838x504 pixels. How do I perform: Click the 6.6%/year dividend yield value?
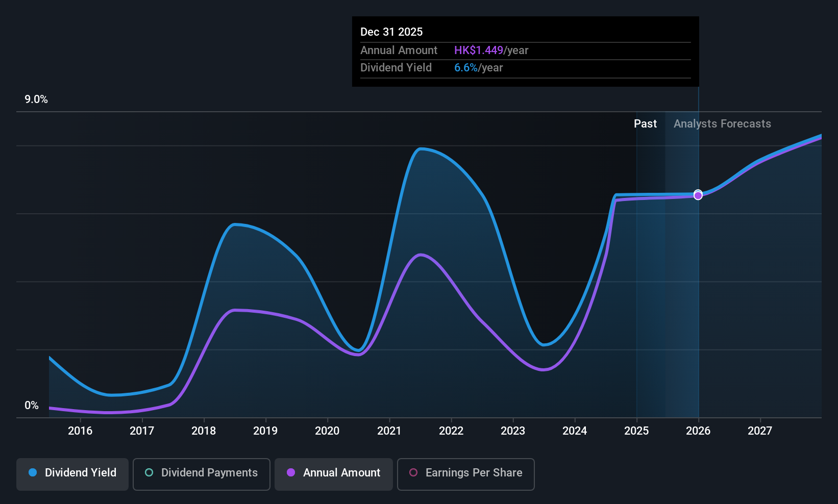tap(479, 68)
